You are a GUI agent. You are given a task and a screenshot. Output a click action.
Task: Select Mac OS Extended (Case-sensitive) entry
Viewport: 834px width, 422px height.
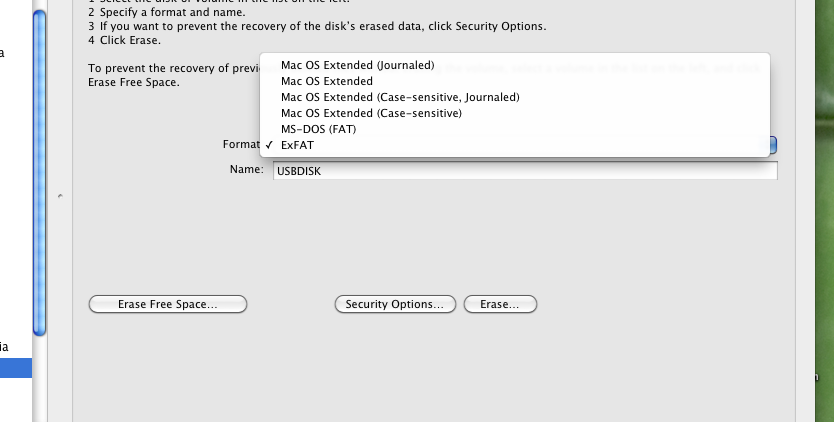click(370, 113)
